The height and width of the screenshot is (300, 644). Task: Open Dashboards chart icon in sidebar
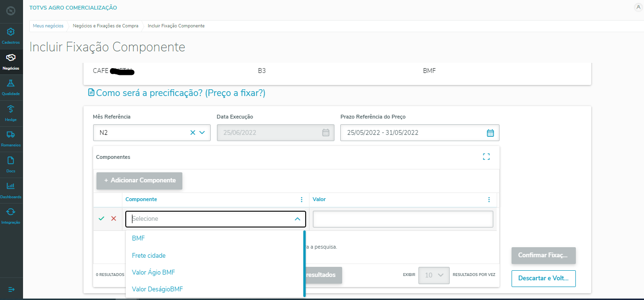[x=11, y=186]
